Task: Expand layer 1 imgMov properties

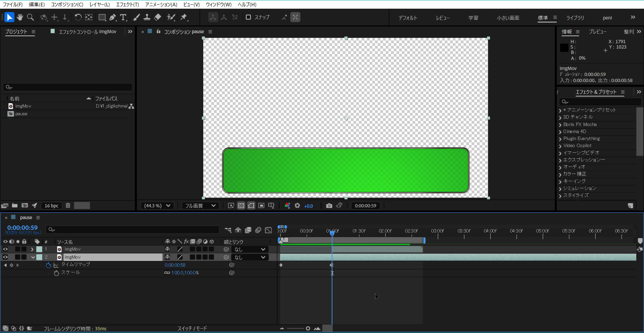Action: pos(32,249)
